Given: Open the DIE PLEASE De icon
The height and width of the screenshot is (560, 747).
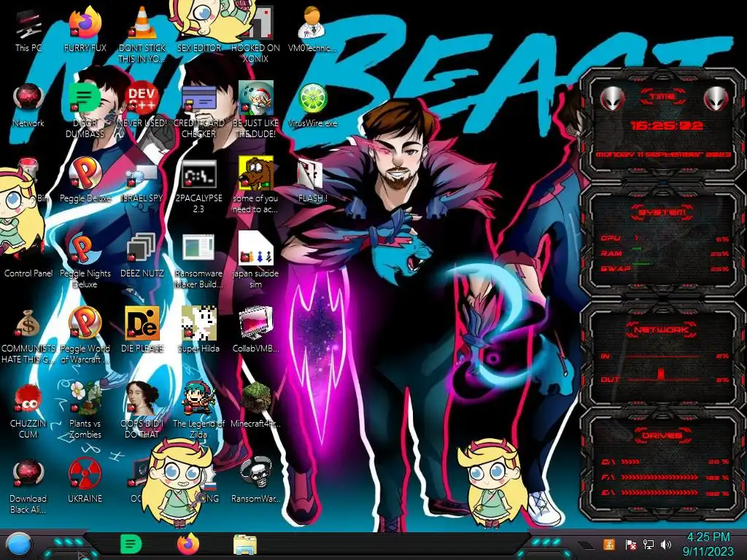Looking at the screenshot, I should (142, 330).
